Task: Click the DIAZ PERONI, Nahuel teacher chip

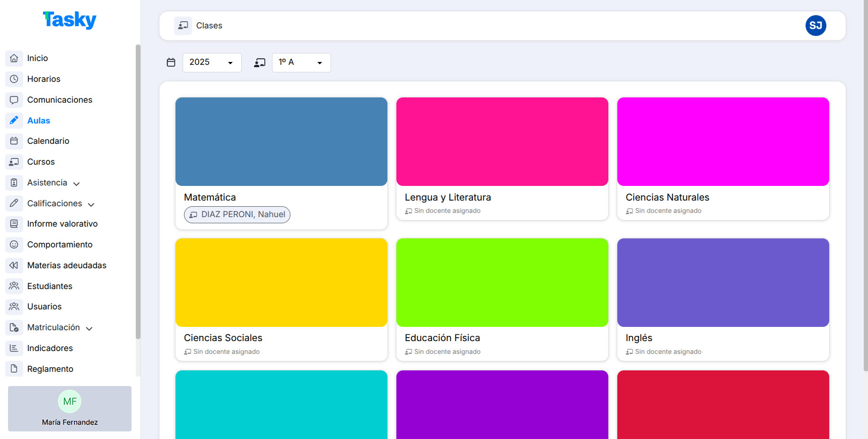Action: [237, 215]
